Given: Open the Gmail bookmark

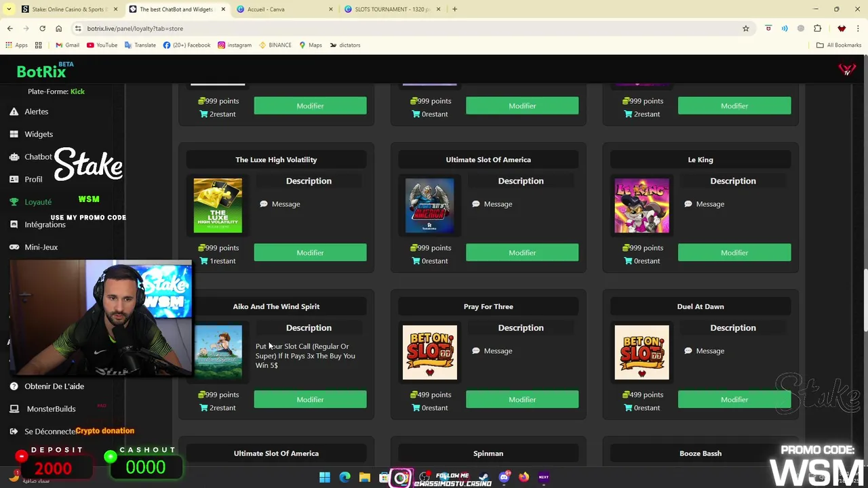Looking at the screenshot, I should pos(67,45).
